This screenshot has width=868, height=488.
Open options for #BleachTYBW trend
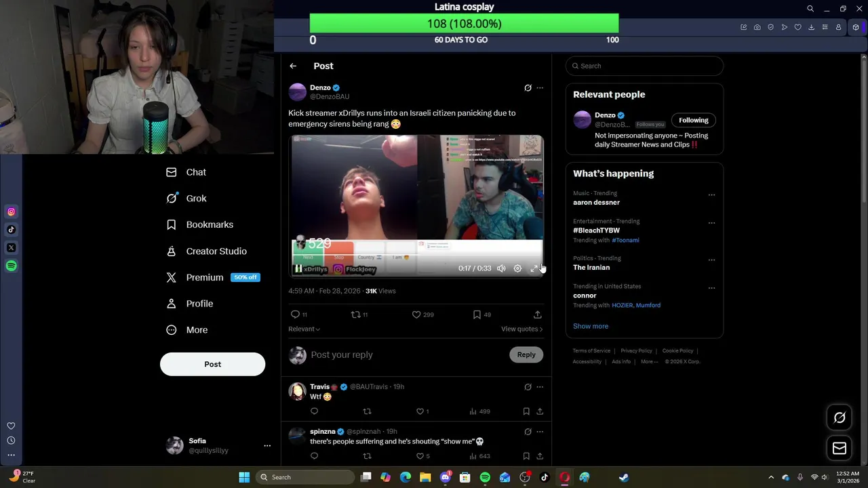(711, 222)
